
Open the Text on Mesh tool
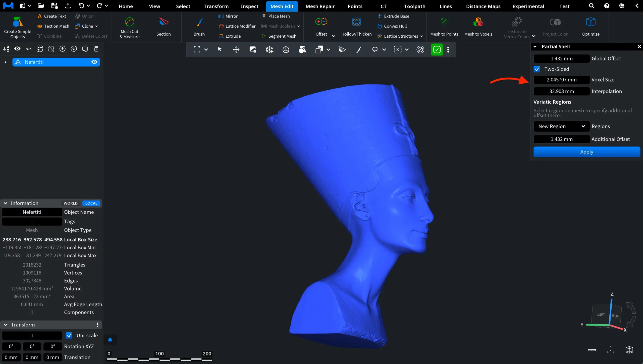pyautogui.click(x=53, y=26)
